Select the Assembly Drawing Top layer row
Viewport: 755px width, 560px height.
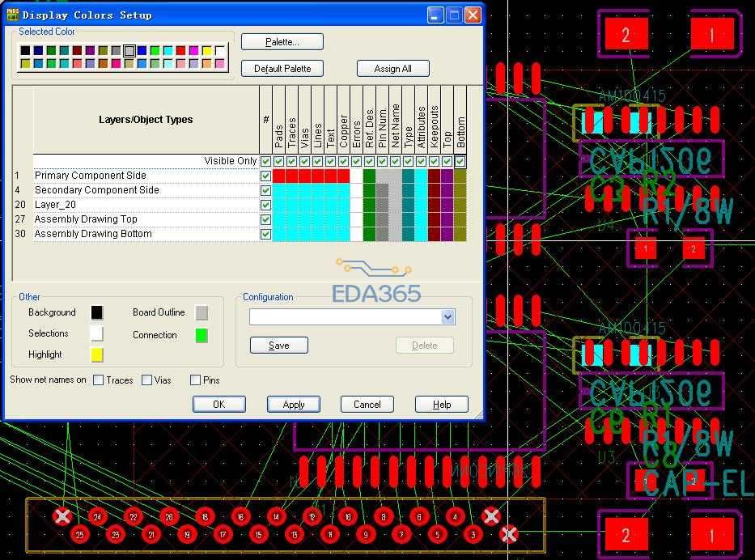(x=86, y=219)
